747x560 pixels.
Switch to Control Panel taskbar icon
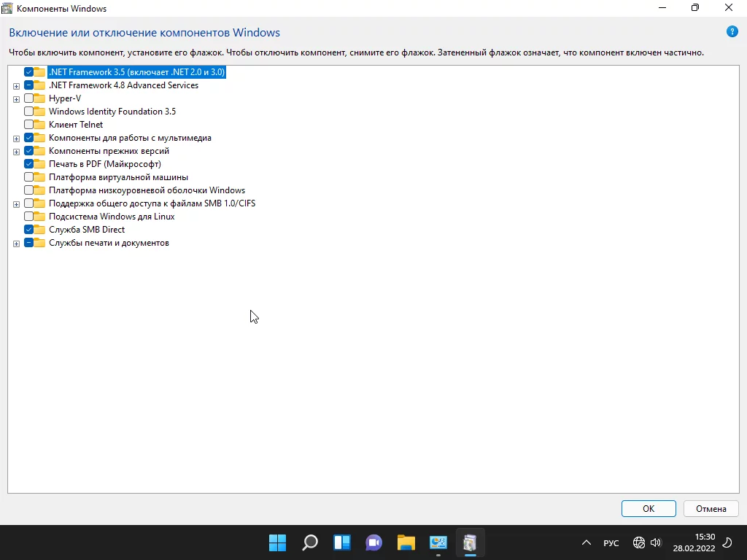[438, 542]
